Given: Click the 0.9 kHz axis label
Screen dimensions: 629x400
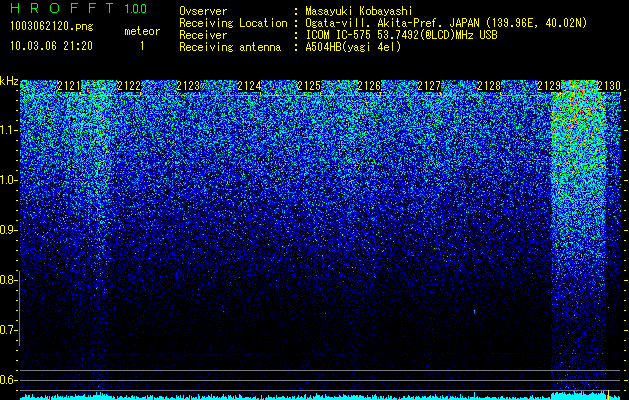Looking at the screenshot, I should [x=9, y=230].
